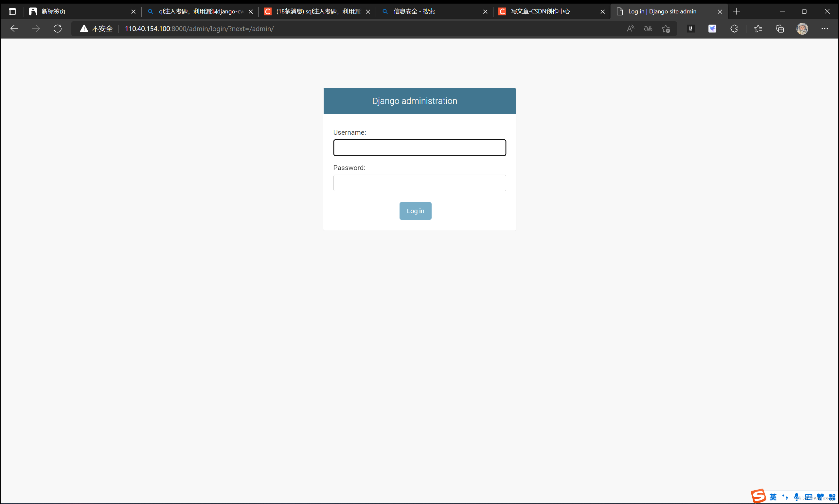Toggle the 英 input language indicator
The height and width of the screenshot is (504, 839).
[x=773, y=497]
